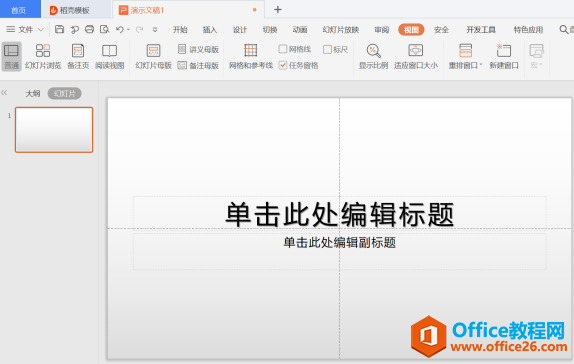Open the Transitions (切换) ribbon tab

[x=270, y=30]
